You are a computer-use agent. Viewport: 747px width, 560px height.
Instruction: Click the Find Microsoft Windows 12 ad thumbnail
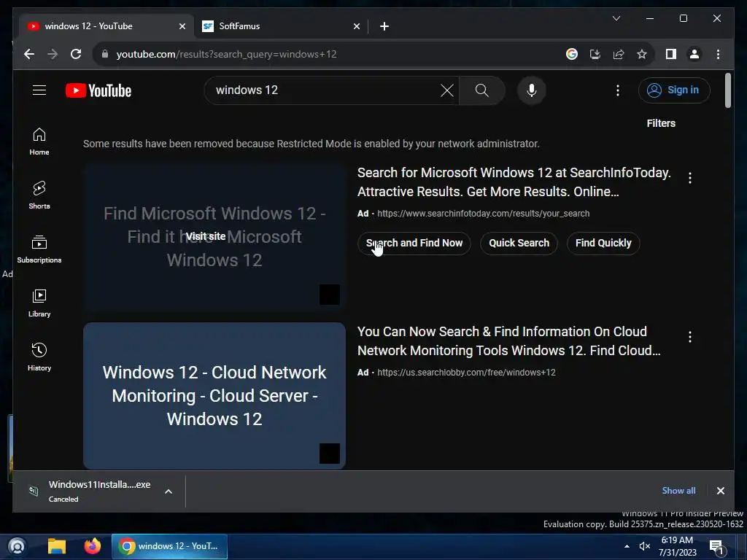pos(214,237)
